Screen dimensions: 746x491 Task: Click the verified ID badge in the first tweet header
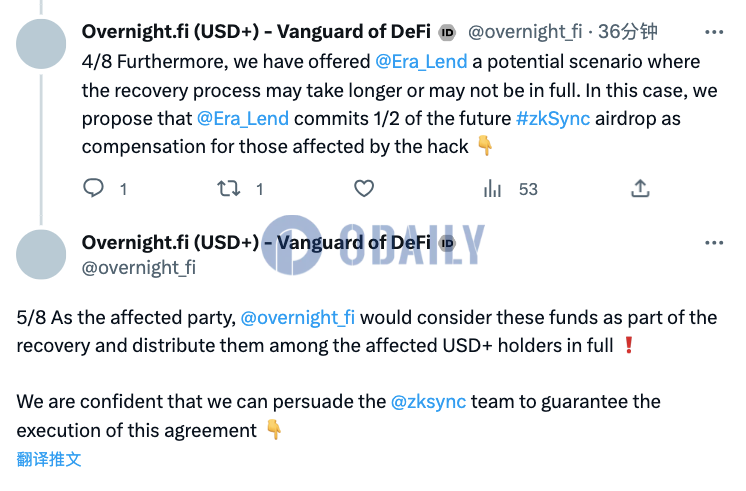pyautogui.click(x=447, y=32)
